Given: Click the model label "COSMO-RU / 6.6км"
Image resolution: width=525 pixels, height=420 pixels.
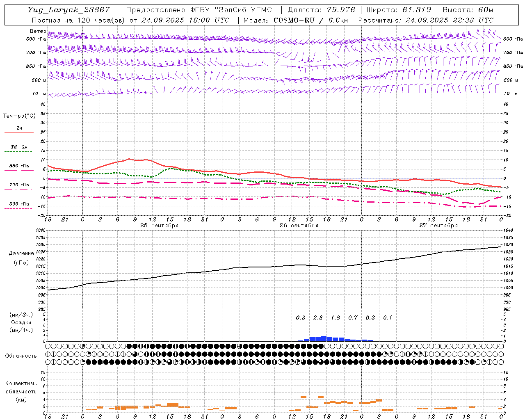Looking at the screenshot, I should pyautogui.click(x=311, y=20).
